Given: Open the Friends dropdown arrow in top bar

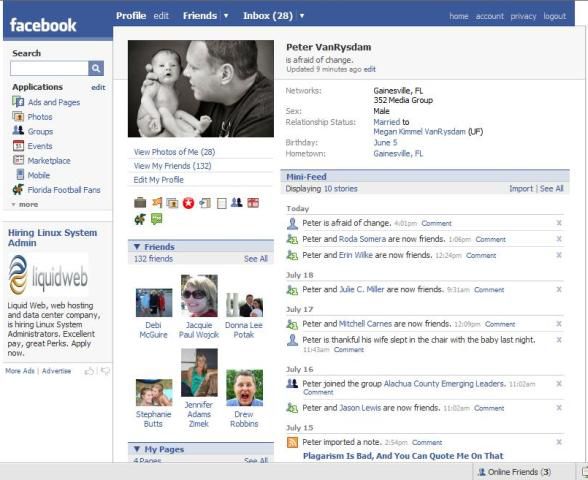Looking at the screenshot, I should point(226,16).
